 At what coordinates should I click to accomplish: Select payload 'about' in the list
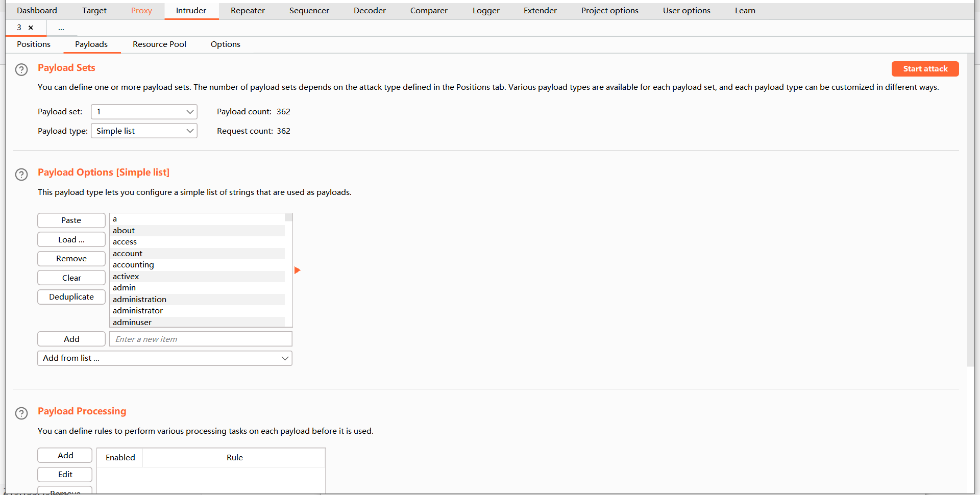click(x=197, y=231)
